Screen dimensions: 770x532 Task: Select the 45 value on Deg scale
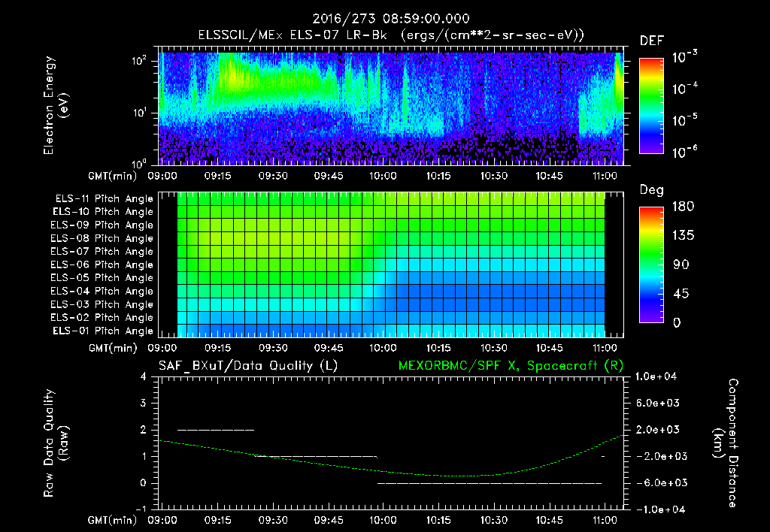(x=681, y=294)
